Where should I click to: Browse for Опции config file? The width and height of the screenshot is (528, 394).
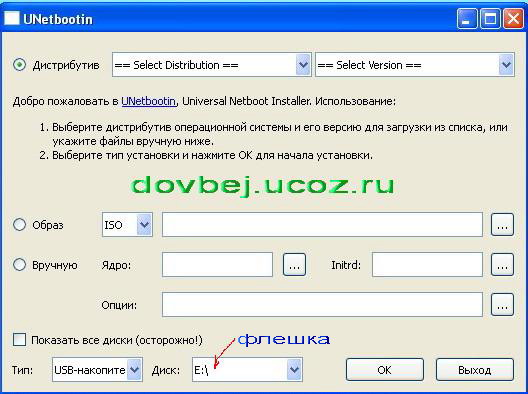pyautogui.click(x=502, y=305)
